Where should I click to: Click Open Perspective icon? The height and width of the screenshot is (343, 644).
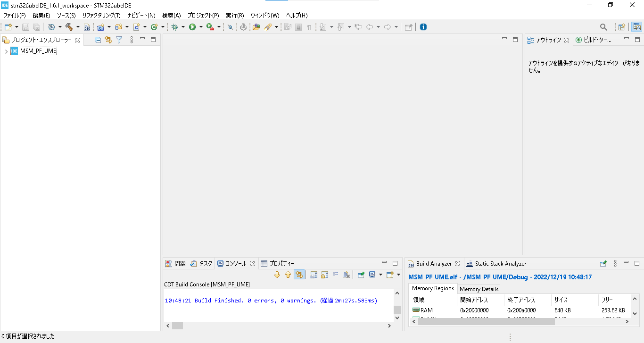[622, 27]
